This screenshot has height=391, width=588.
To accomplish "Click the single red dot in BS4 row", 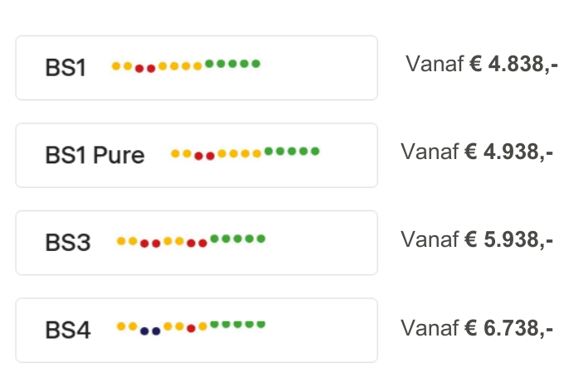I will coord(192,329).
